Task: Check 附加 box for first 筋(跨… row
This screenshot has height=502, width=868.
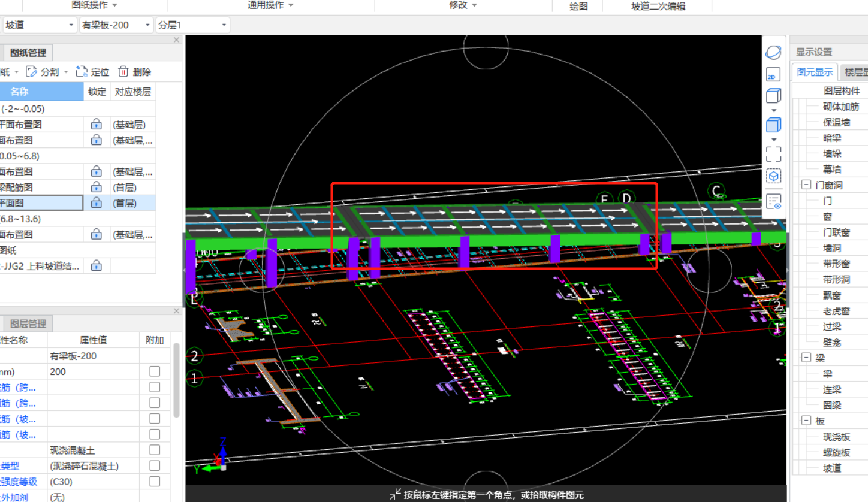Action: point(155,387)
